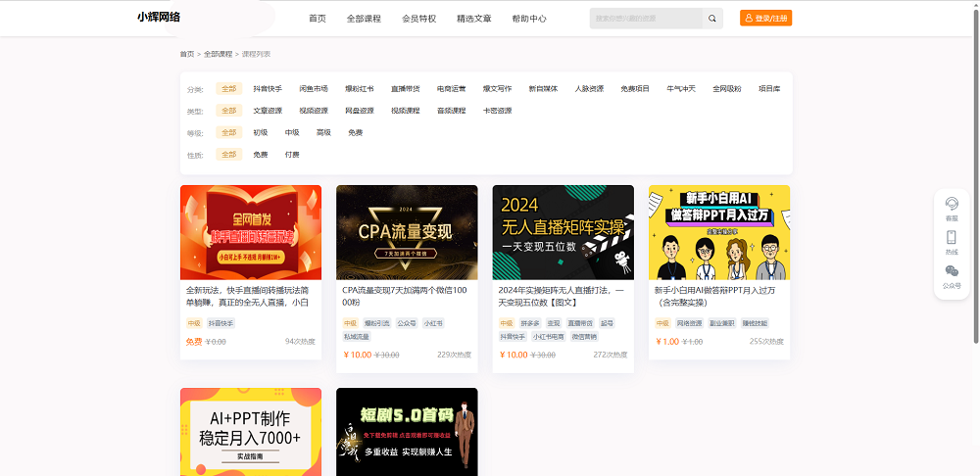Screen dimensions: 980x476
Task: Filter by 高级 level
Action: coord(323,132)
